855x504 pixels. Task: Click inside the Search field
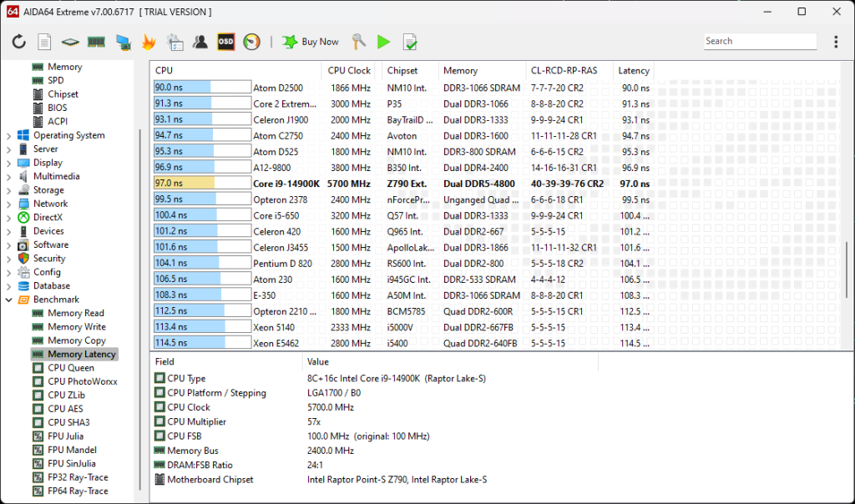pos(760,42)
